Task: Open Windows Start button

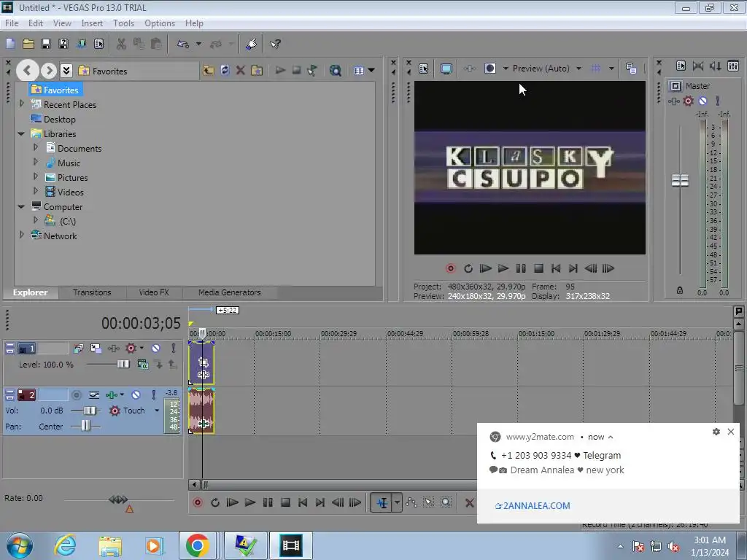Action: coord(19,545)
